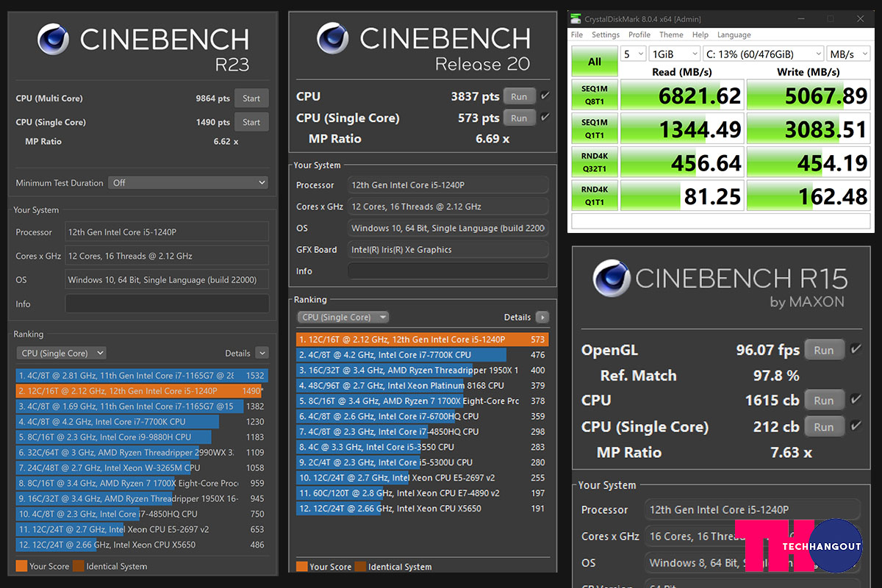Run the CPU (Single Core) test in Cinebench R20

pyautogui.click(x=519, y=118)
